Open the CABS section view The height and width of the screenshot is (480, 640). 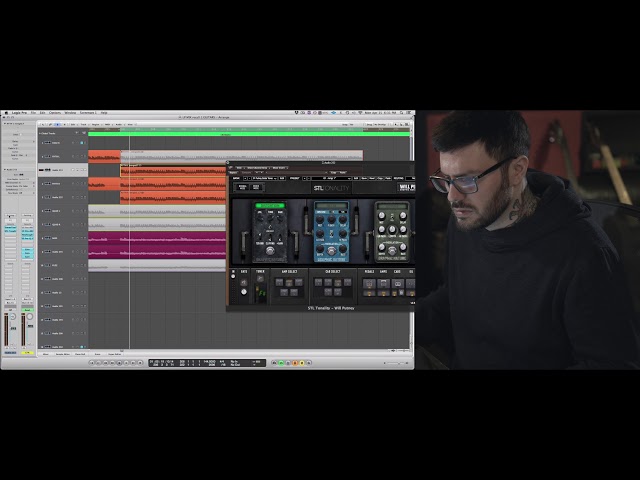point(398,284)
